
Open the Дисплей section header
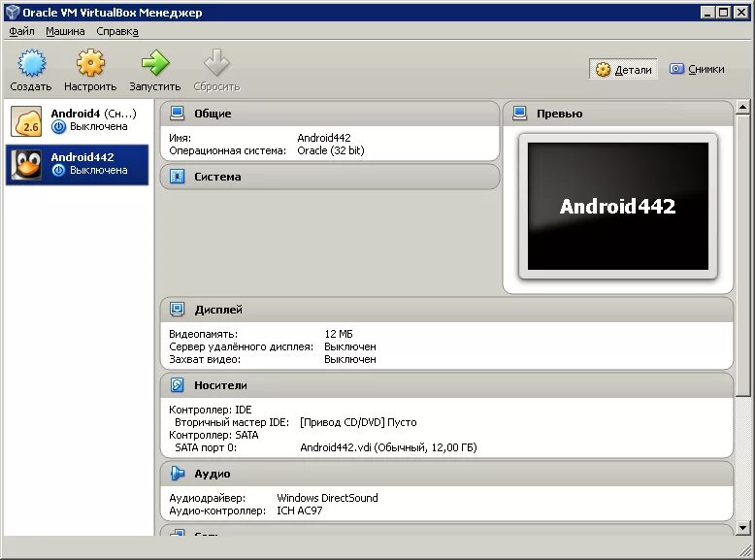pos(446,310)
